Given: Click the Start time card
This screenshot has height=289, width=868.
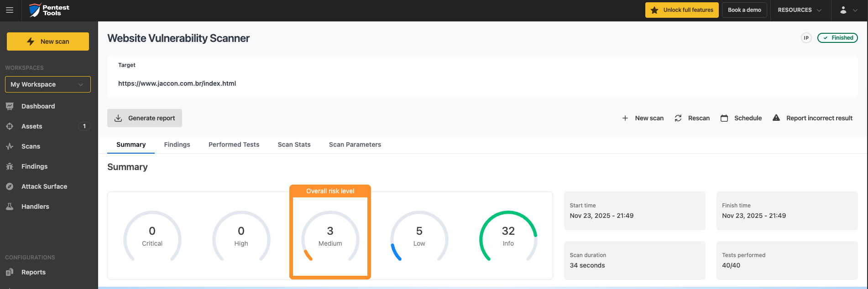Looking at the screenshot, I should (635, 211).
